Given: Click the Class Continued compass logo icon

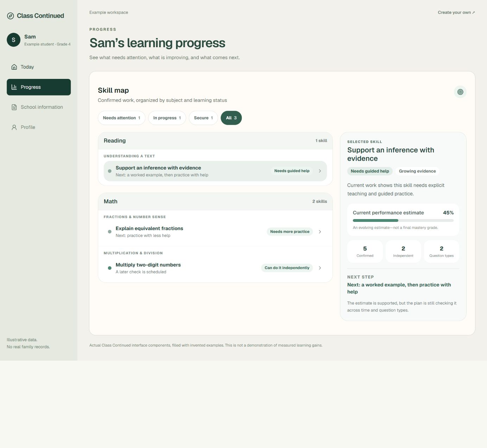Looking at the screenshot, I should tap(11, 16).
